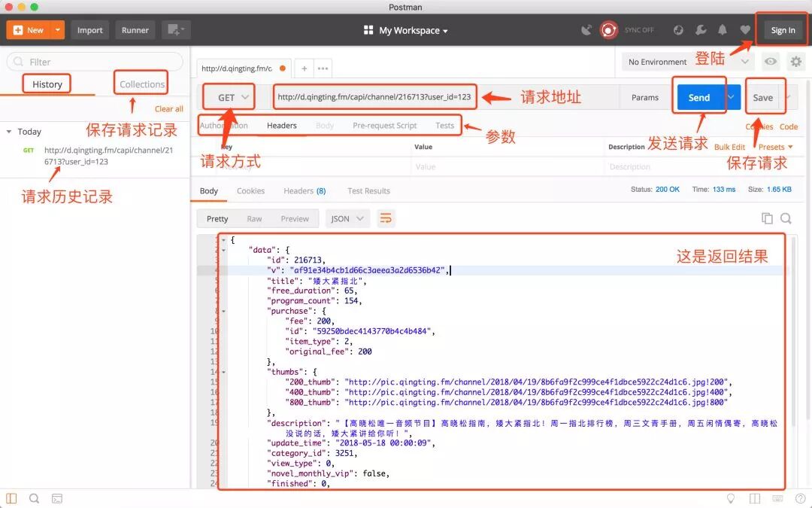Open the notifications bell icon
Image resolution: width=812 pixels, height=508 pixels.
[723, 30]
